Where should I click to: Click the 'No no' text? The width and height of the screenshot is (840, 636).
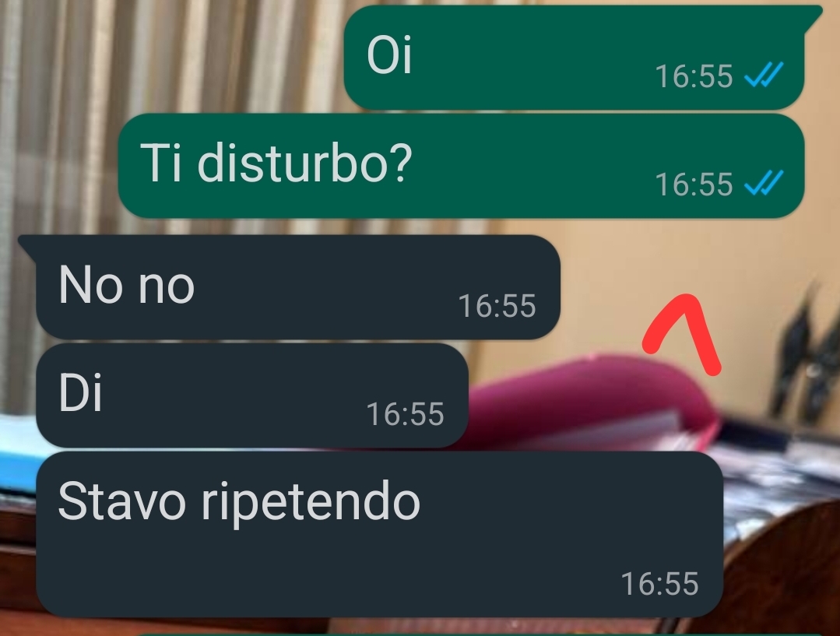coord(126,285)
